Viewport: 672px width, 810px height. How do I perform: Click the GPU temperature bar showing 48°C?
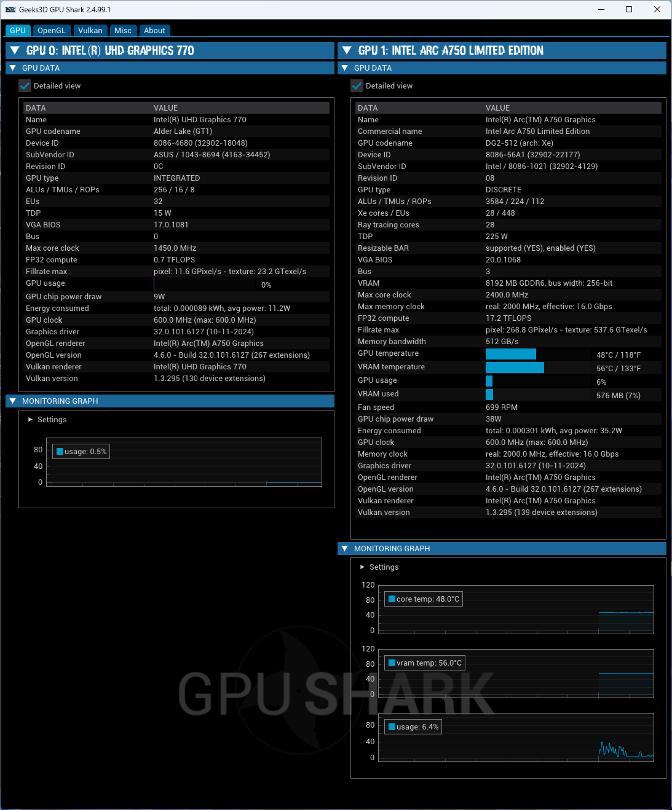click(537, 354)
